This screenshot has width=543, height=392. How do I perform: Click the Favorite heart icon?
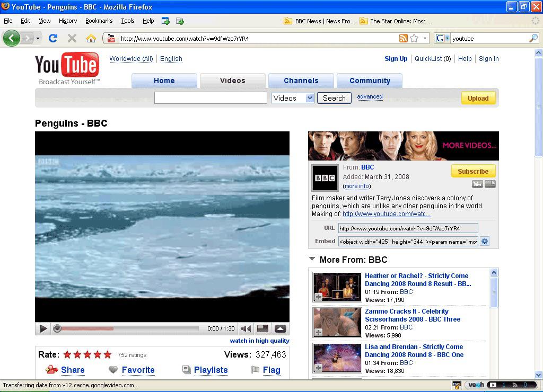[113, 370]
